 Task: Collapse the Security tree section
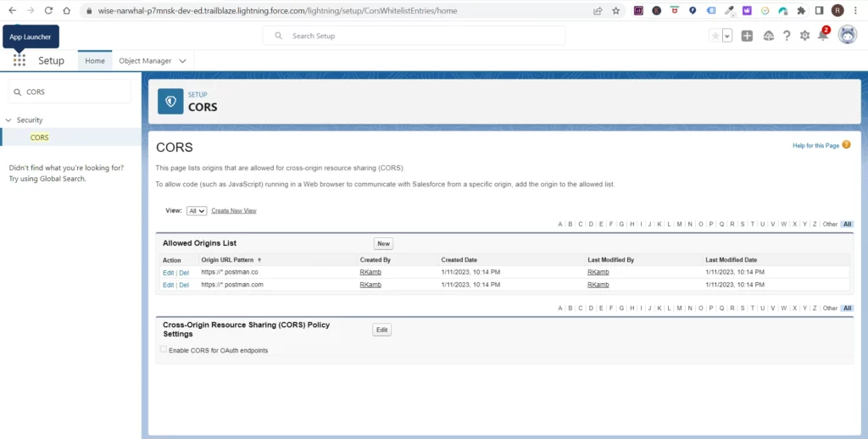8,120
